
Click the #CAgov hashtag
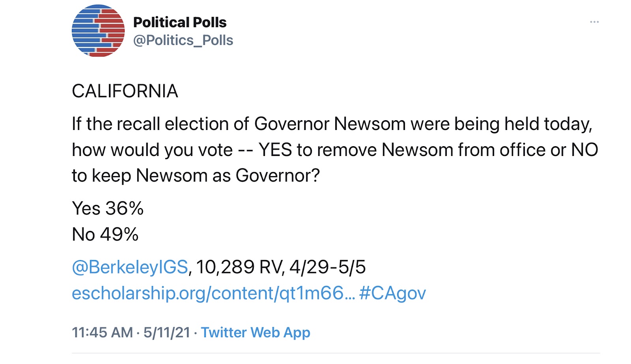tap(392, 293)
